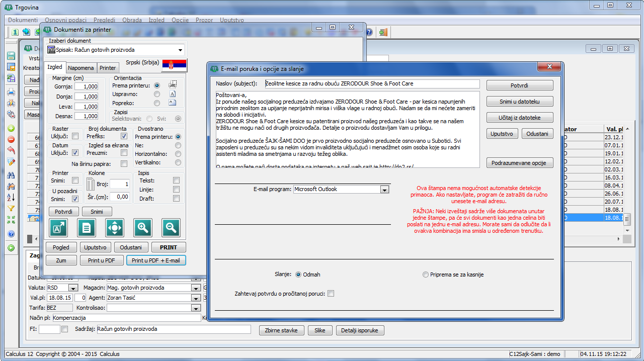Open the Dokumenti menu
The height and width of the screenshot is (361, 644).
23,20
